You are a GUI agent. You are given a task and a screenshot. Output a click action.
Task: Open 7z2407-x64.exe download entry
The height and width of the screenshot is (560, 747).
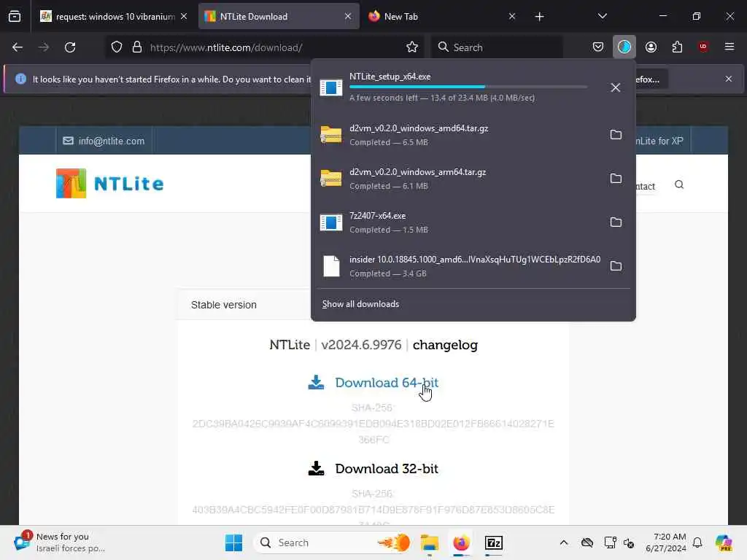(457, 222)
